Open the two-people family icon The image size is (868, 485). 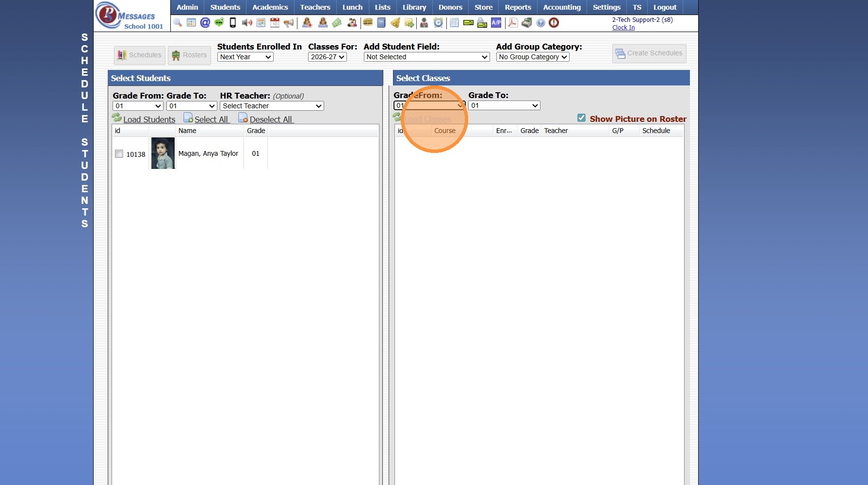tap(352, 23)
